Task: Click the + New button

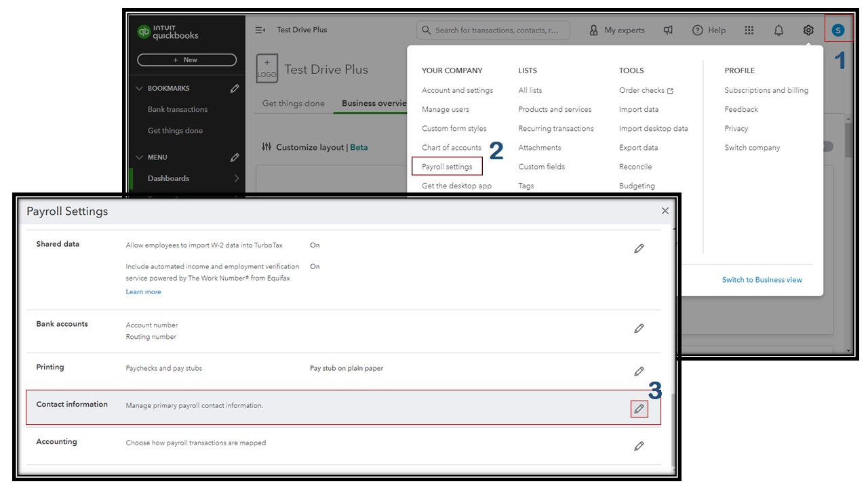Action: 186,60
